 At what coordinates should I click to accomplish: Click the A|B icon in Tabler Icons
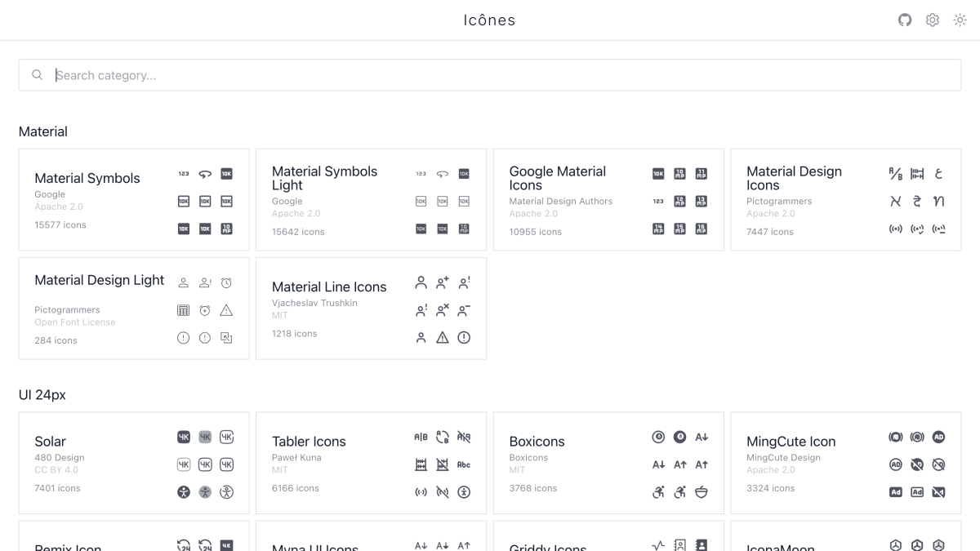coord(421,438)
